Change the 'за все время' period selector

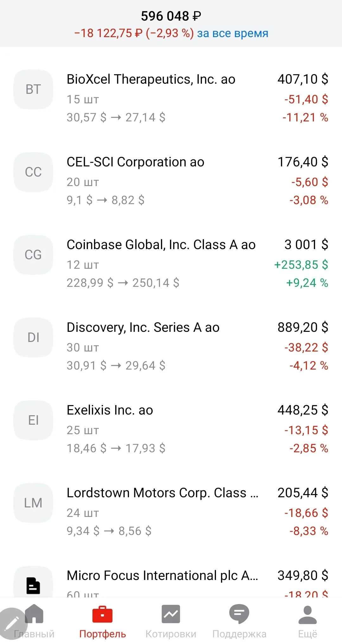[233, 33]
